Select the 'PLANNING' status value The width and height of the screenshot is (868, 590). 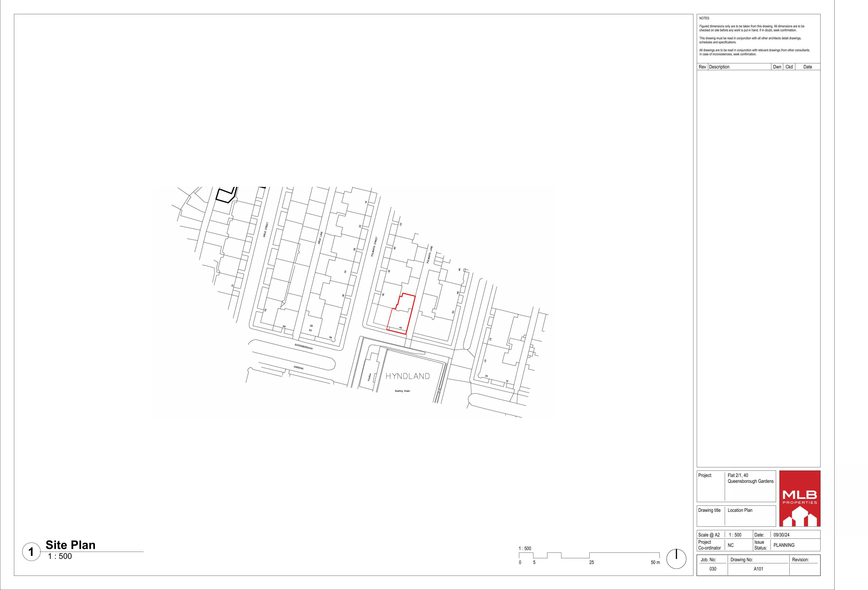784,545
